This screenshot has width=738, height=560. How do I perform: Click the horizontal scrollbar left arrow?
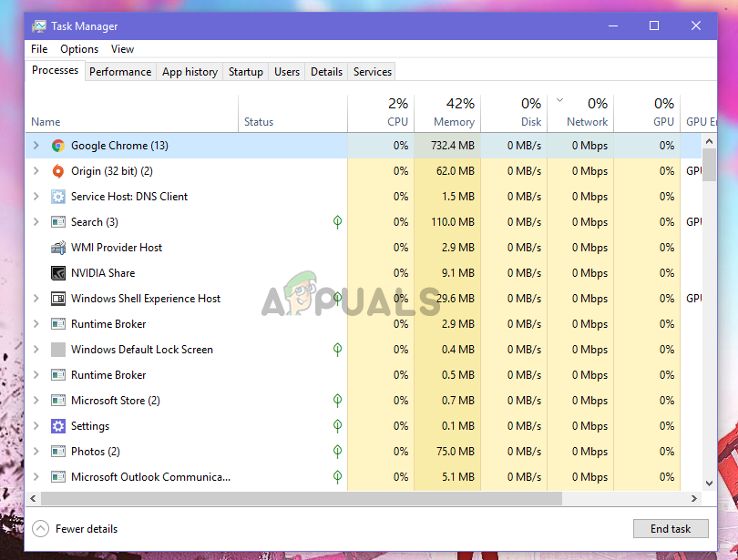tap(33, 498)
